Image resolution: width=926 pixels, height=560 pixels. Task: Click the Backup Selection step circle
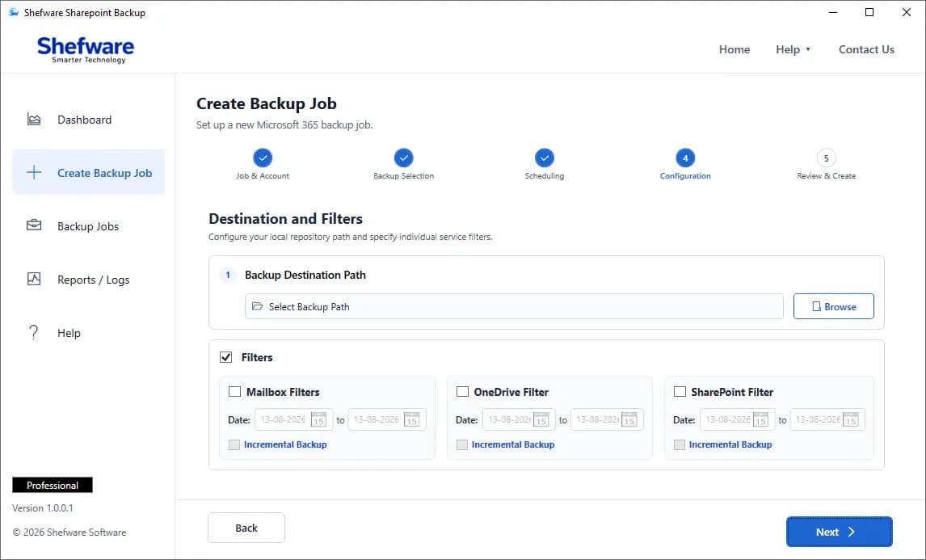pyautogui.click(x=403, y=158)
